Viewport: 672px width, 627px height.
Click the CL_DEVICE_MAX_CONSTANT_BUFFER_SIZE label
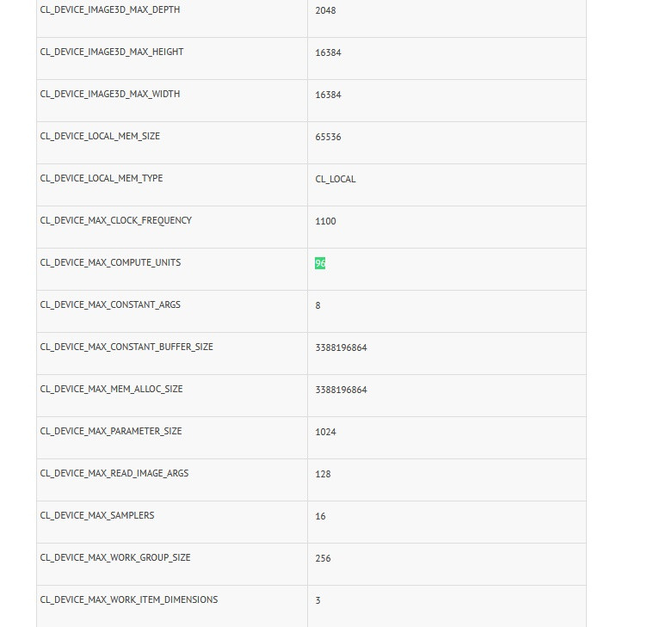pos(126,347)
